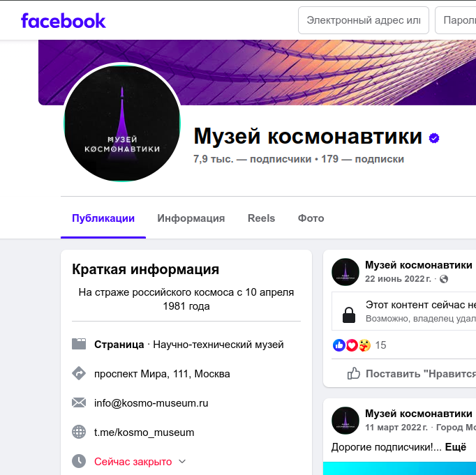
Task: Click the Facebook logo
Action: (x=63, y=21)
